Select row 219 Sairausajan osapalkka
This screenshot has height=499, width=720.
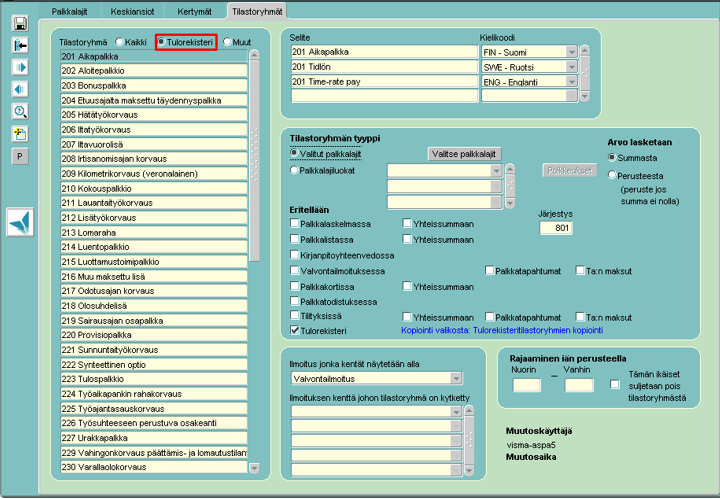pos(154,320)
